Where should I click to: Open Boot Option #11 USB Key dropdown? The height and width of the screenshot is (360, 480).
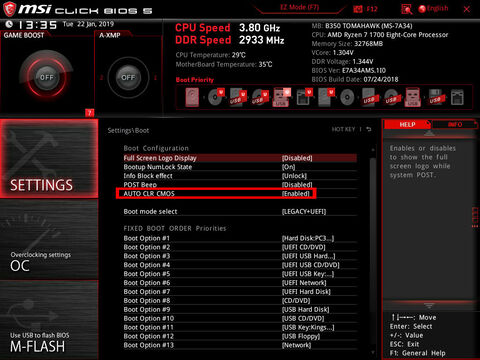point(308,327)
